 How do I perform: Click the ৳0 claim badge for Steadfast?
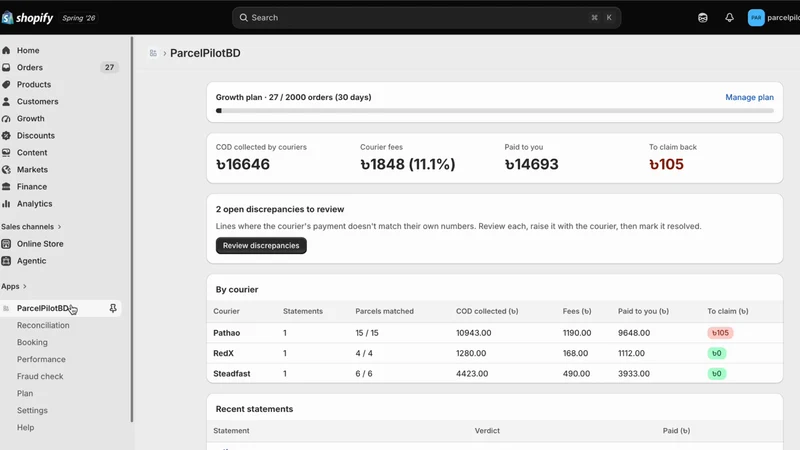point(716,373)
